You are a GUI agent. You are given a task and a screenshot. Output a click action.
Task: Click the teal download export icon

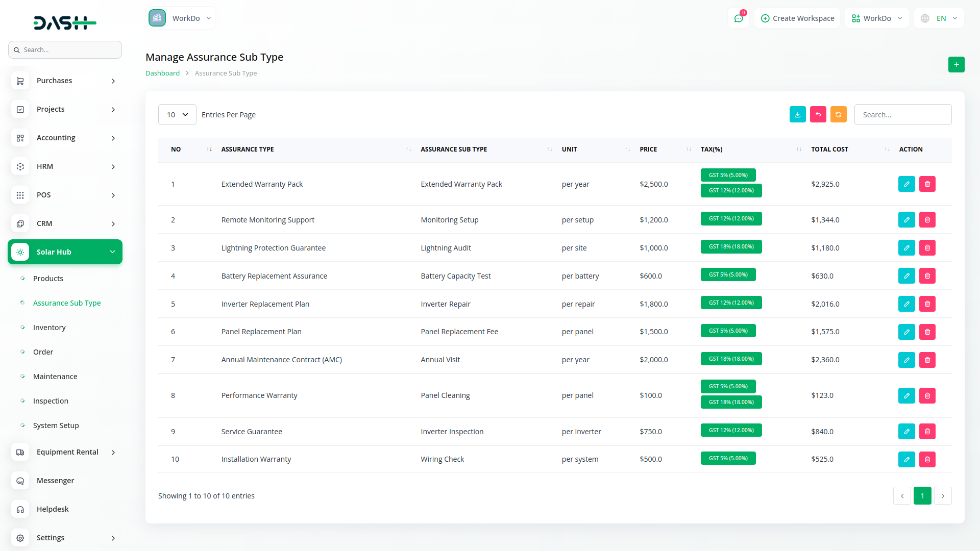click(x=797, y=115)
